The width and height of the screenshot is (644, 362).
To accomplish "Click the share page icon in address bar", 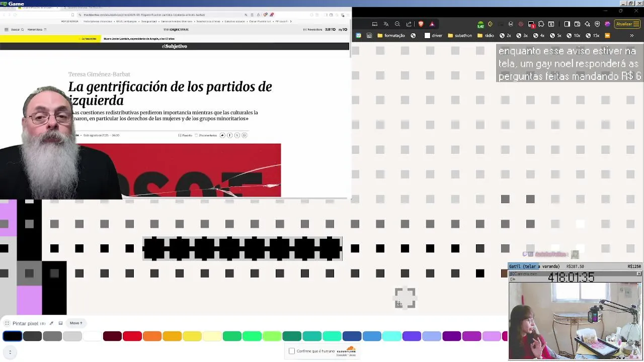I will coord(409,24).
